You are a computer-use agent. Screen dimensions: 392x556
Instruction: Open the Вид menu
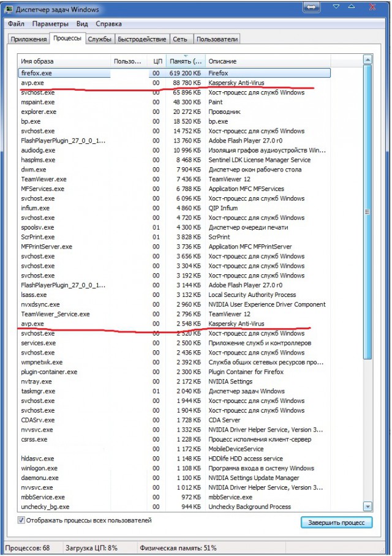[82, 24]
